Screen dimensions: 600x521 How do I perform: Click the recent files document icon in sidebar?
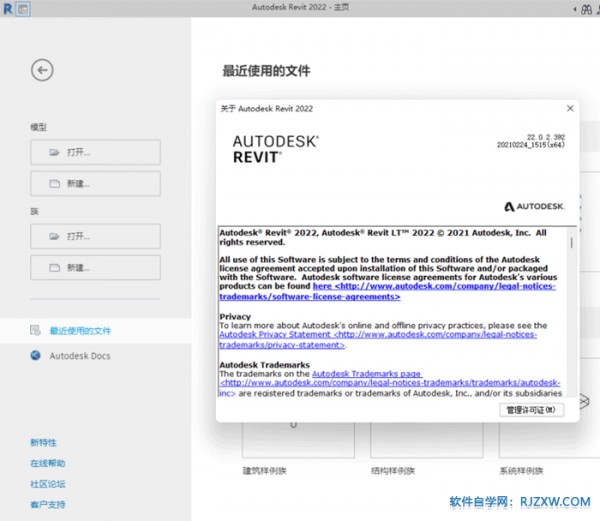(x=35, y=330)
